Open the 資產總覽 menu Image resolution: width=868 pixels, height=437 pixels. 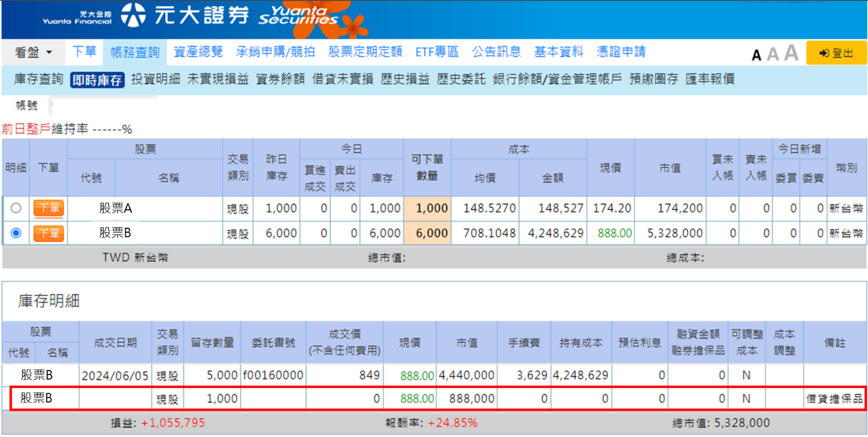click(198, 52)
